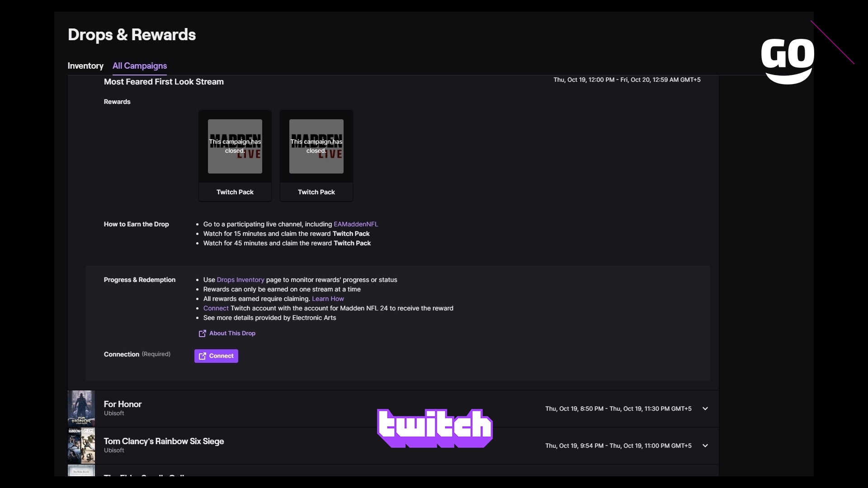Click the first closed Madden Live Twitch Pack thumbnail

point(235,146)
